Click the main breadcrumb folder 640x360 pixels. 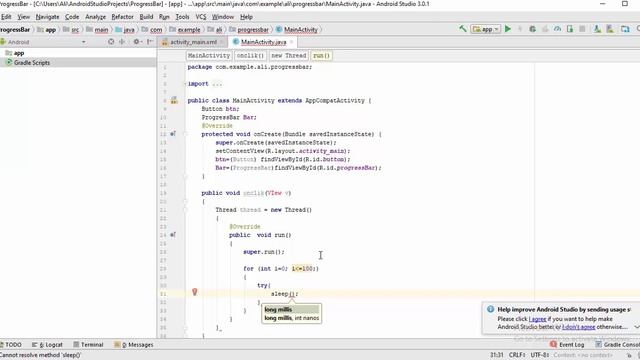pyautogui.click(x=98, y=29)
